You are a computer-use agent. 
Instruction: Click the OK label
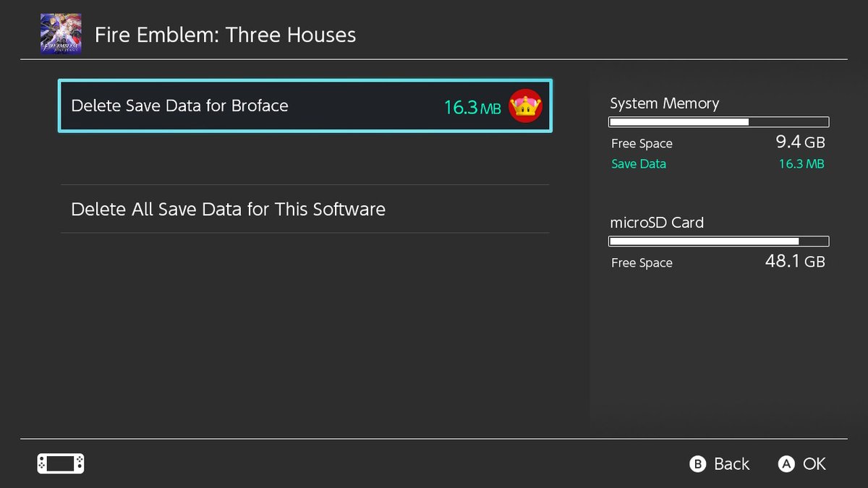(x=814, y=464)
